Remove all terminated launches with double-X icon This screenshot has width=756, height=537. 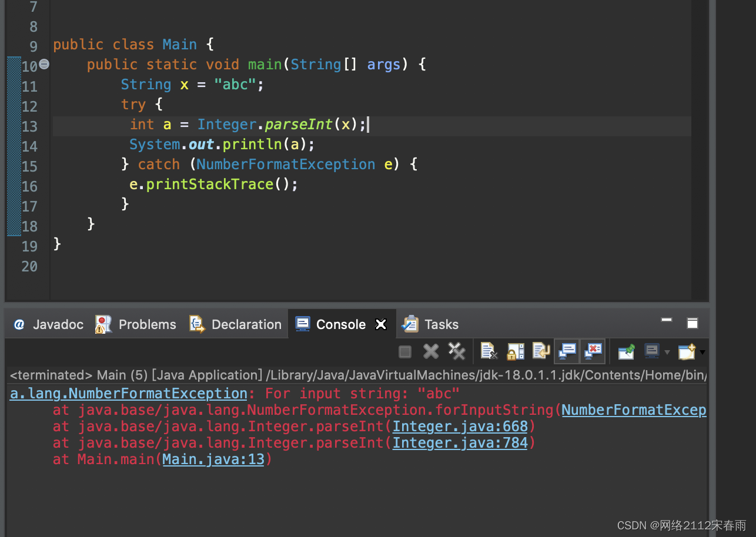point(457,351)
